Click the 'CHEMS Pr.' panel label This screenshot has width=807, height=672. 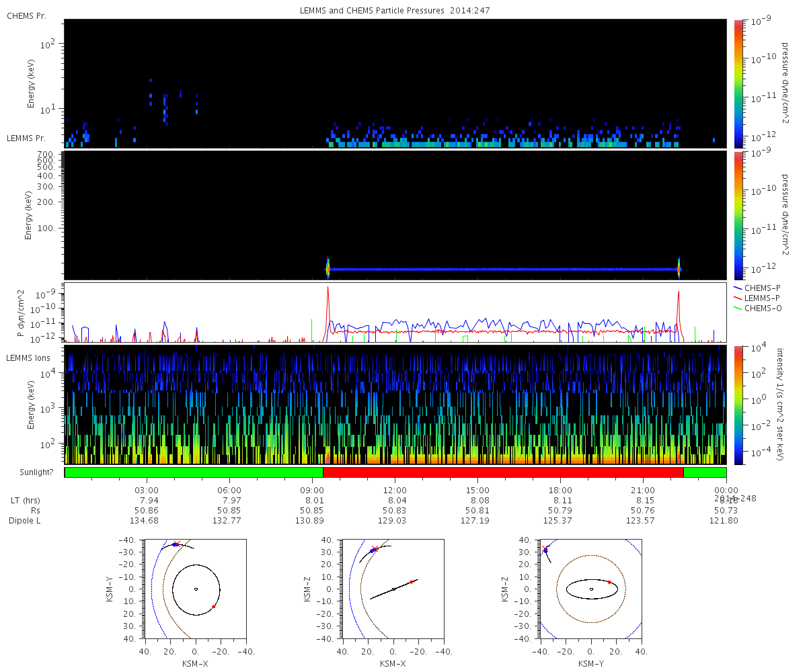click(26, 15)
